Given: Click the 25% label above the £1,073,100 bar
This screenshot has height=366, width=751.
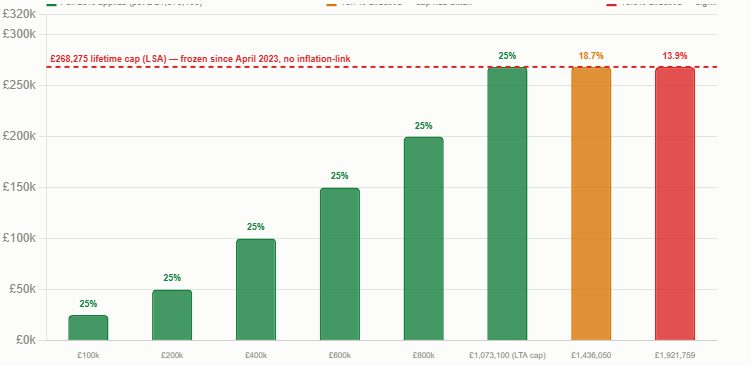Looking at the screenshot, I should point(507,56).
